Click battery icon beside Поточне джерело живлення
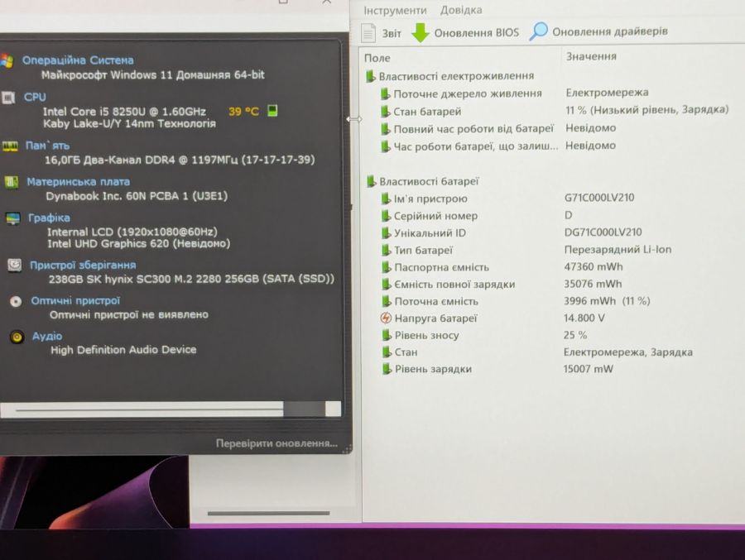 (x=385, y=93)
